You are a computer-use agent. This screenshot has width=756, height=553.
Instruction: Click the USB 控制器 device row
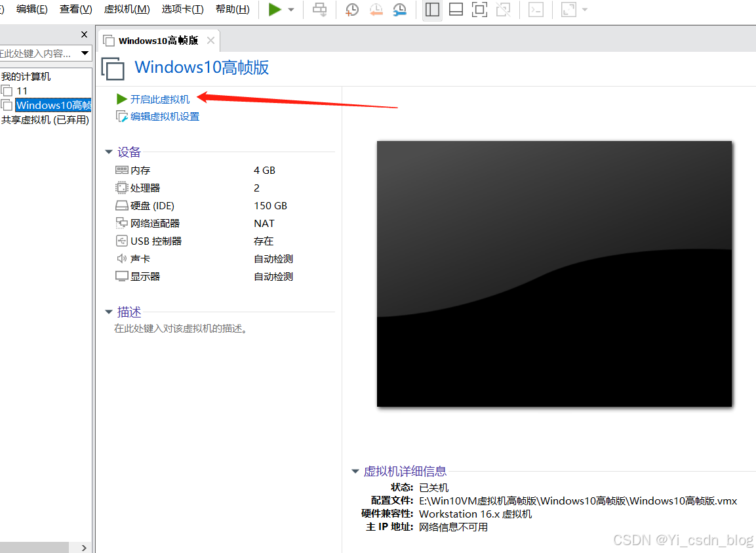tap(225, 241)
